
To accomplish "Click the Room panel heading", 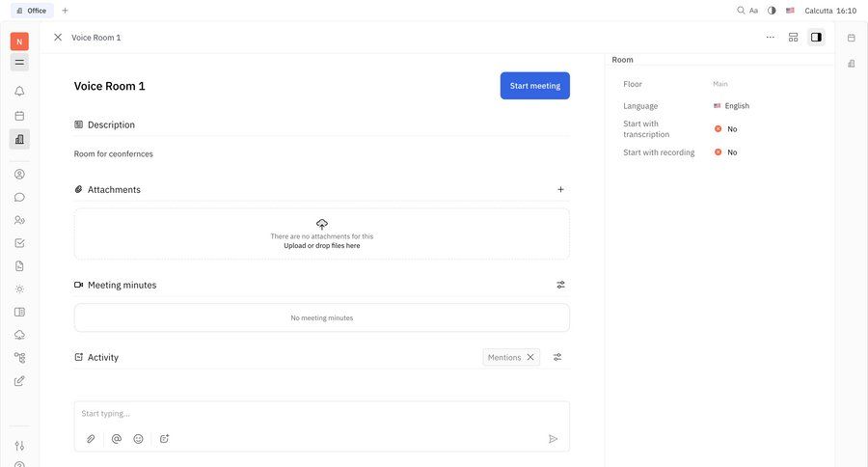I will (622, 59).
